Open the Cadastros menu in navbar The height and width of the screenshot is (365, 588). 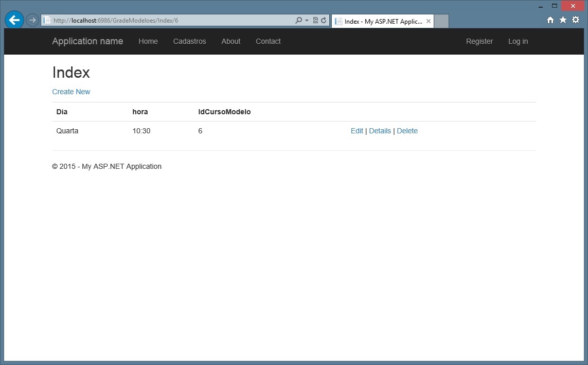tap(189, 41)
